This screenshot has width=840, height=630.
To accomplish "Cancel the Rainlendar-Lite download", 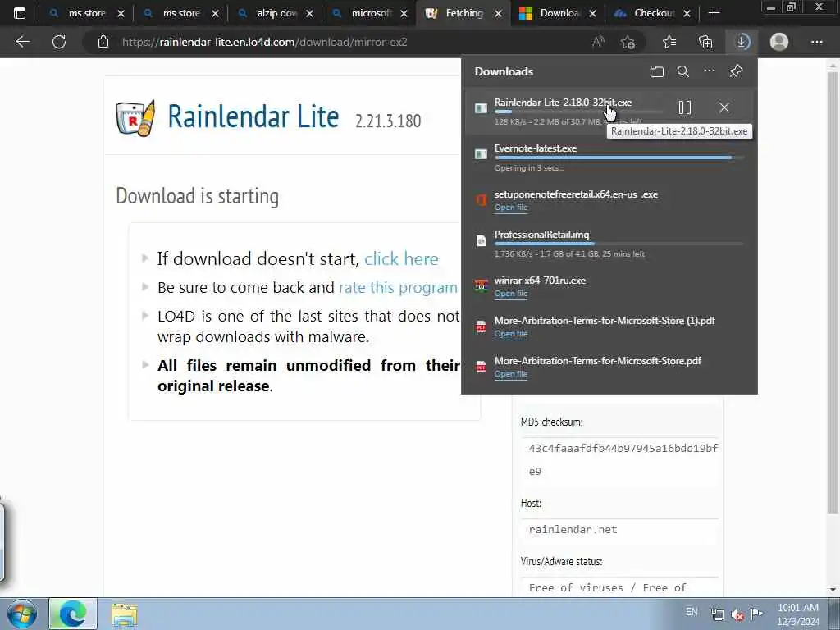I will click(x=724, y=107).
